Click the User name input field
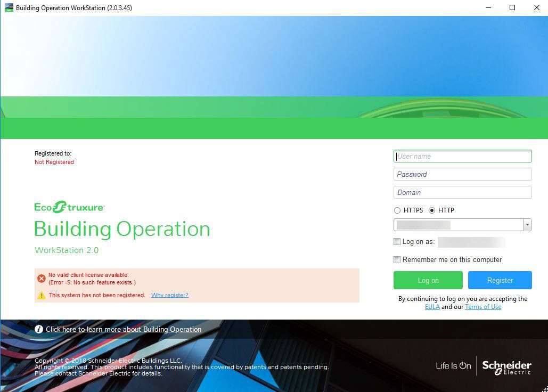This screenshot has width=548, height=392. 462,156
